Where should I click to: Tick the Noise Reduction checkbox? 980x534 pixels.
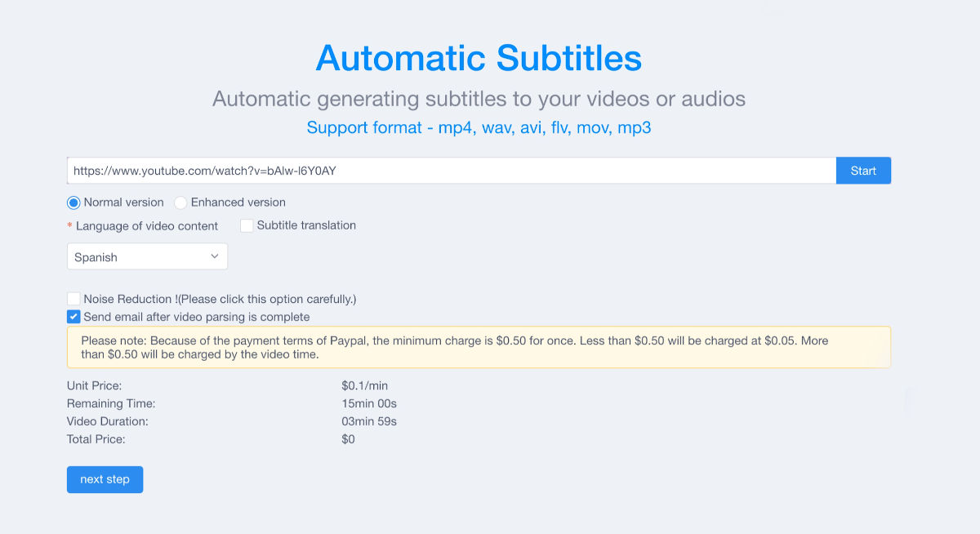coord(73,299)
